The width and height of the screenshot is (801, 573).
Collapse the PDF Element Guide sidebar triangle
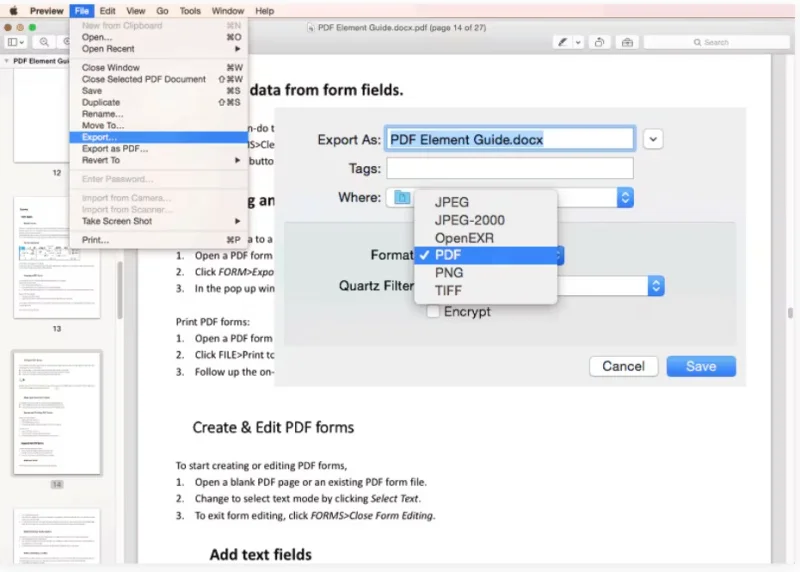pyautogui.click(x=7, y=61)
